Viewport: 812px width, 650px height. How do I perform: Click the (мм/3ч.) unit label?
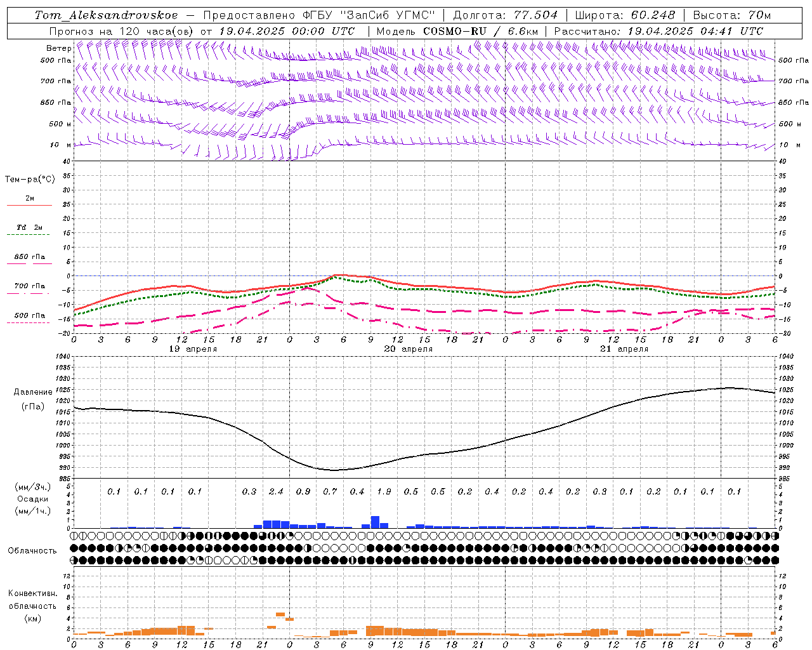tap(33, 486)
